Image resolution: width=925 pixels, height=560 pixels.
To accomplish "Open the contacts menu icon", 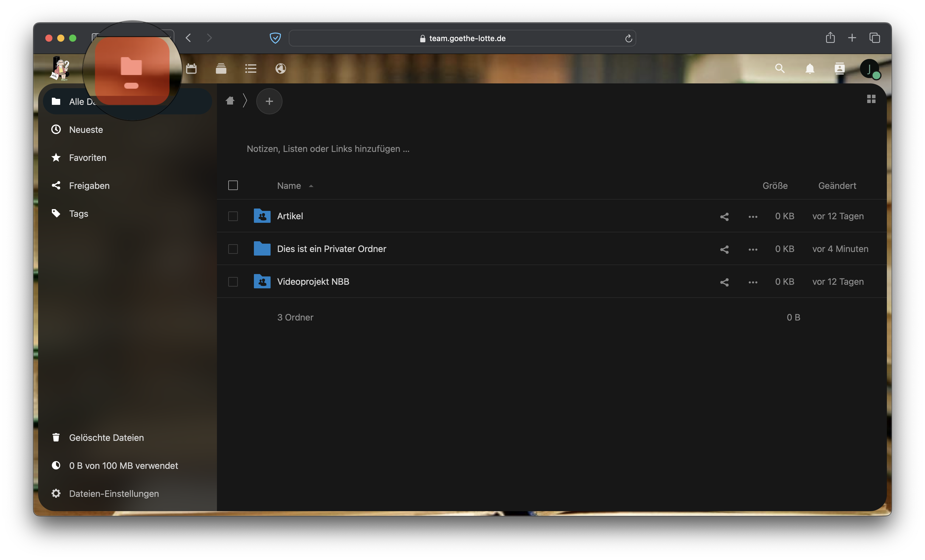I will (839, 69).
